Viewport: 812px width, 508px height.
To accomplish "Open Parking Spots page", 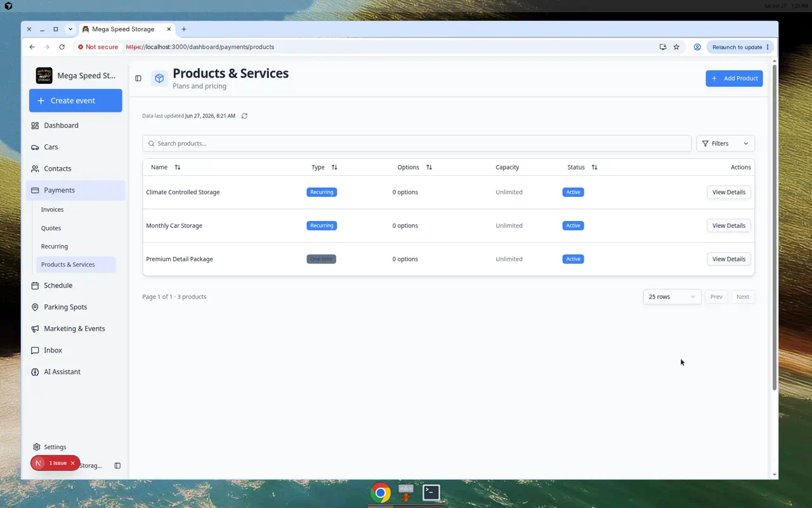I will pyautogui.click(x=75, y=307).
